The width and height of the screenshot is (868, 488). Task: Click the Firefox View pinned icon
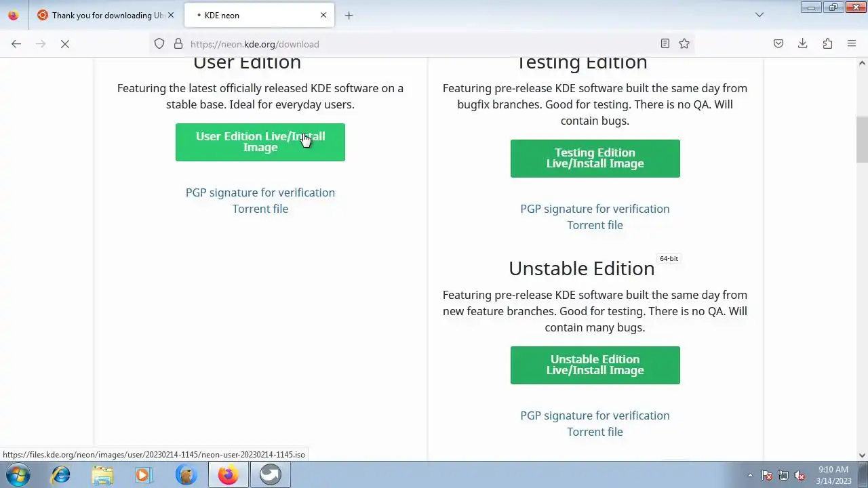click(14, 15)
